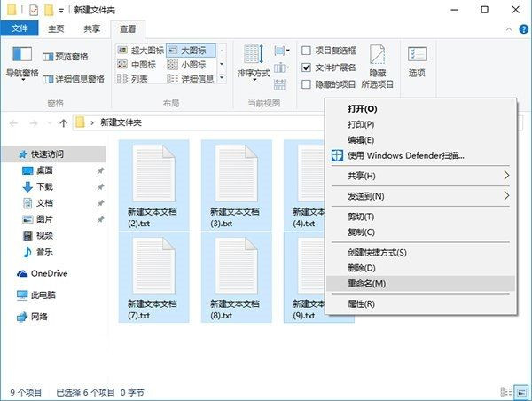
Task: Check the 隐藏的项目 hidden items checkbox
Action: click(307, 84)
